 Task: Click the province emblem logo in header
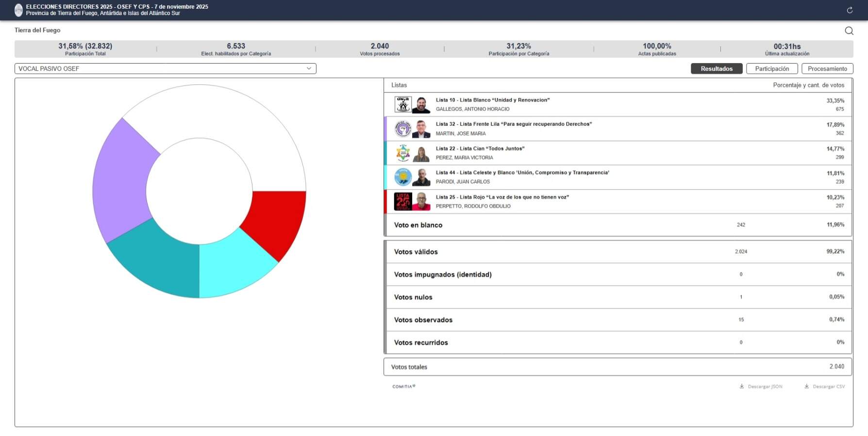(x=18, y=10)
